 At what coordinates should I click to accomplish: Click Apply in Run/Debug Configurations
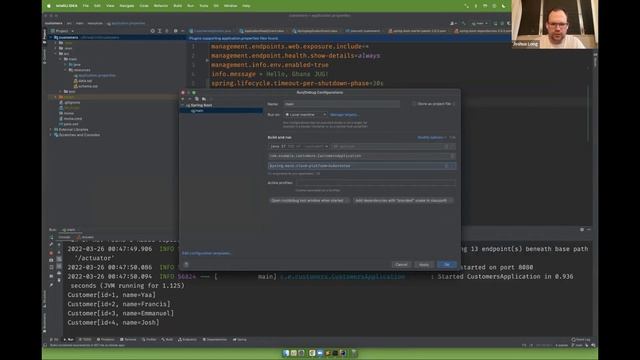(424, 264)
